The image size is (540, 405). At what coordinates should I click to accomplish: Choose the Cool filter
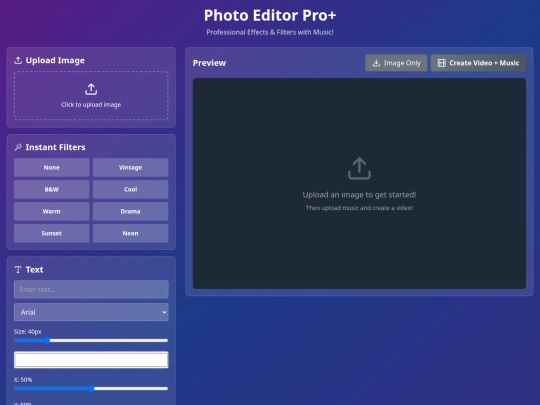click(x=131, y=189)
